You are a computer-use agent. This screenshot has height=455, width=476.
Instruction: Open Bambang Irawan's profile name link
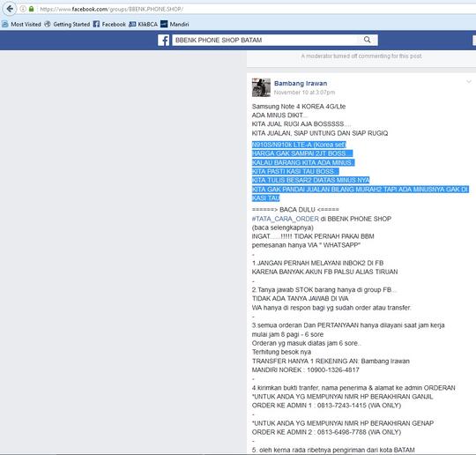pos(301,83)
